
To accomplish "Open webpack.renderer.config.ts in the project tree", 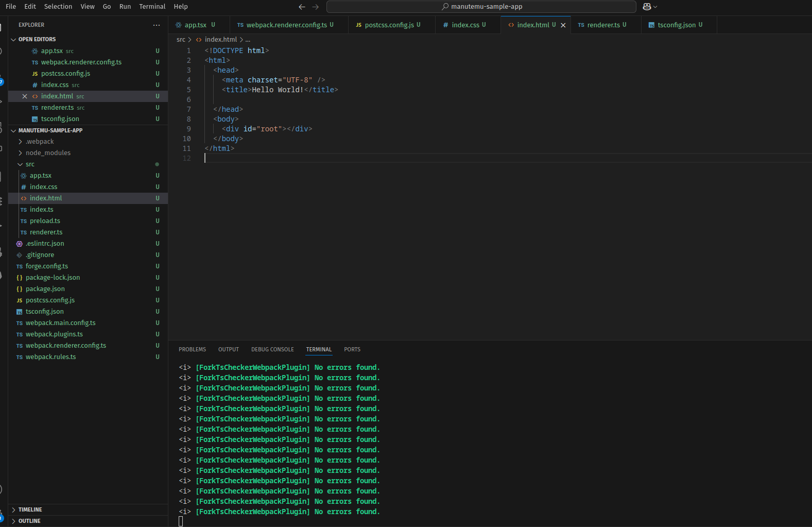I will (x=88, y=346).
